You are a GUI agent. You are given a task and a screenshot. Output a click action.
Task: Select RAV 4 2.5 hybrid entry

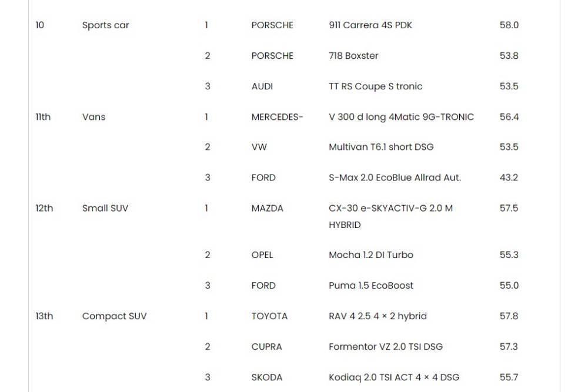pyautogui.click(x=377, y=316)
